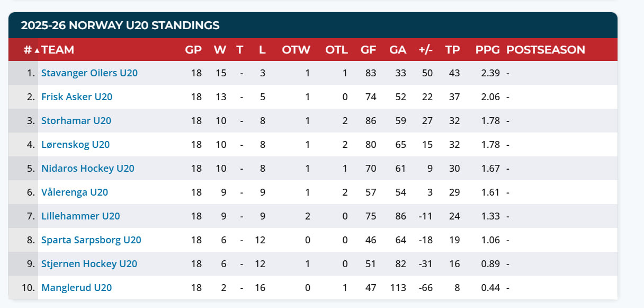Viewport: 644px width, 308px height.
Task: Click the Vålerenga U20 team link
Action: pos(74,192)
